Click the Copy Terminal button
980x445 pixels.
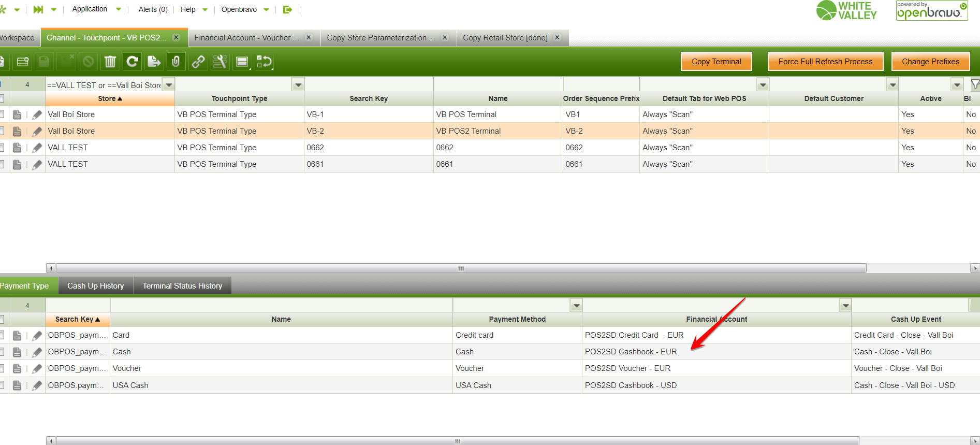coord(716,62)
